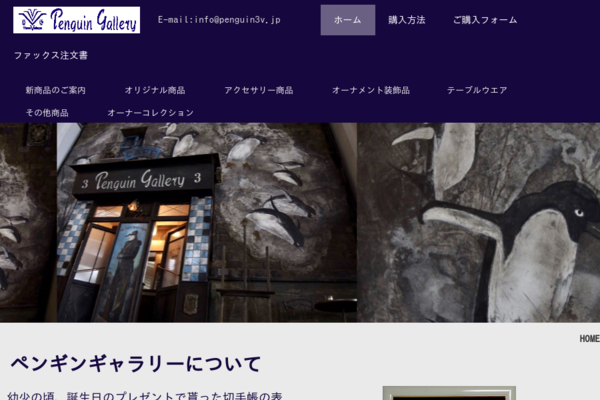Click the info@penguin3v.jp e-mail text
The width and height of the screenshot is (600, 400).
219,20
